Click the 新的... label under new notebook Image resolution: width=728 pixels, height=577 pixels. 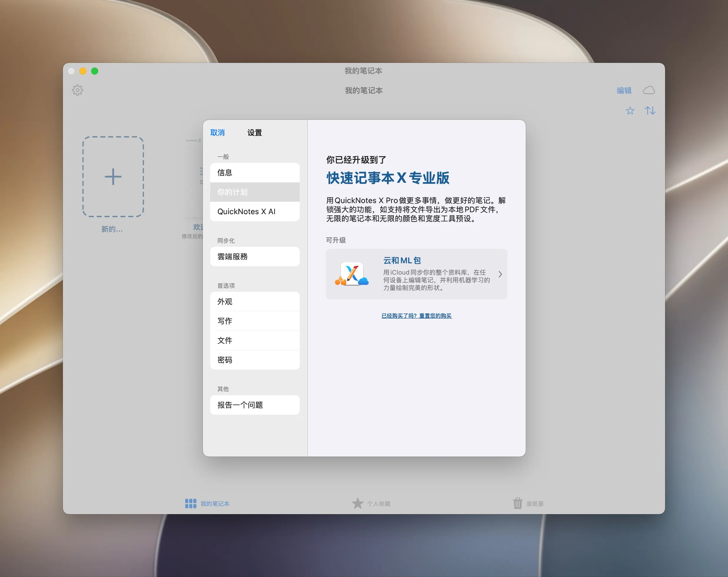point(112,229)
